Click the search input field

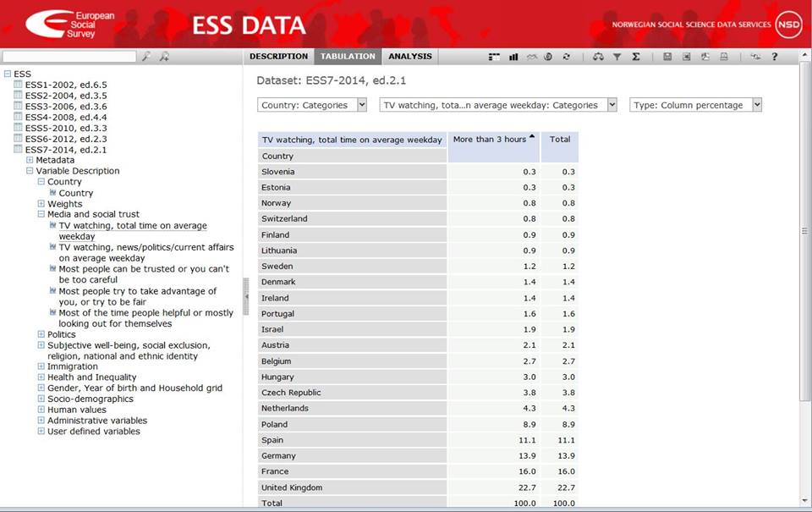pos(69,56)
